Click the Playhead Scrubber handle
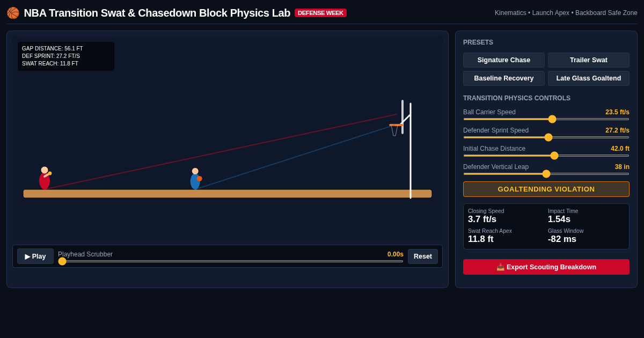Screen dimensions: 644x338 point(62,261)
